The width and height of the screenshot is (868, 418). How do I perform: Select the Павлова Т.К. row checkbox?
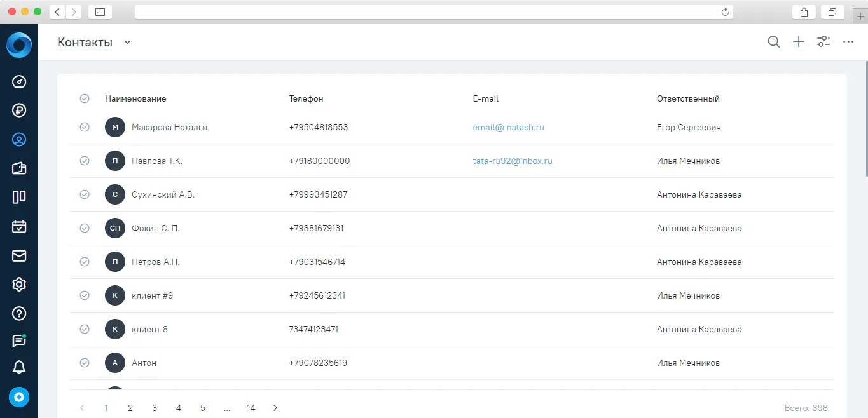(x=85, y=161)
